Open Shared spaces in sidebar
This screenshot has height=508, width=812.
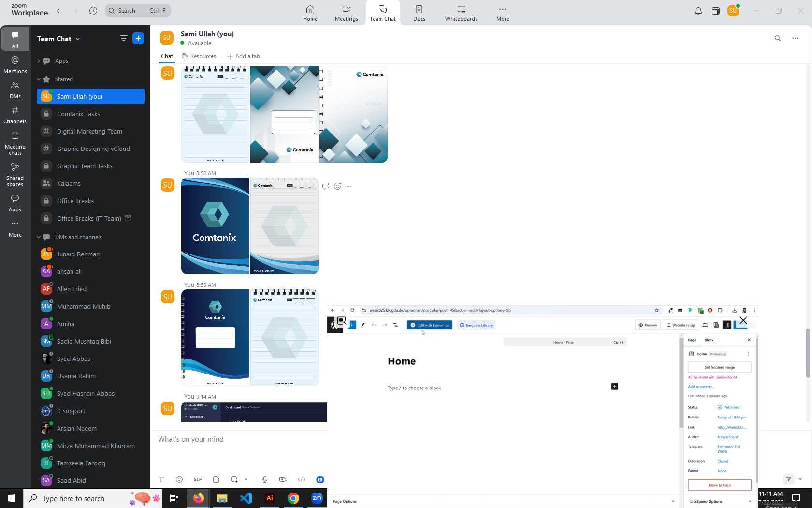(x=15, y=175)
